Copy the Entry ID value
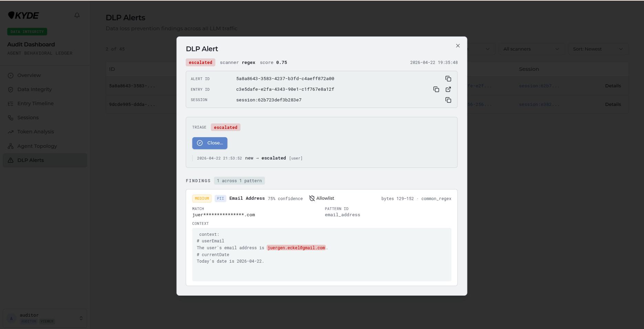Image resolution: width=644 pixels, height=329 pixels. pos(436,89)
